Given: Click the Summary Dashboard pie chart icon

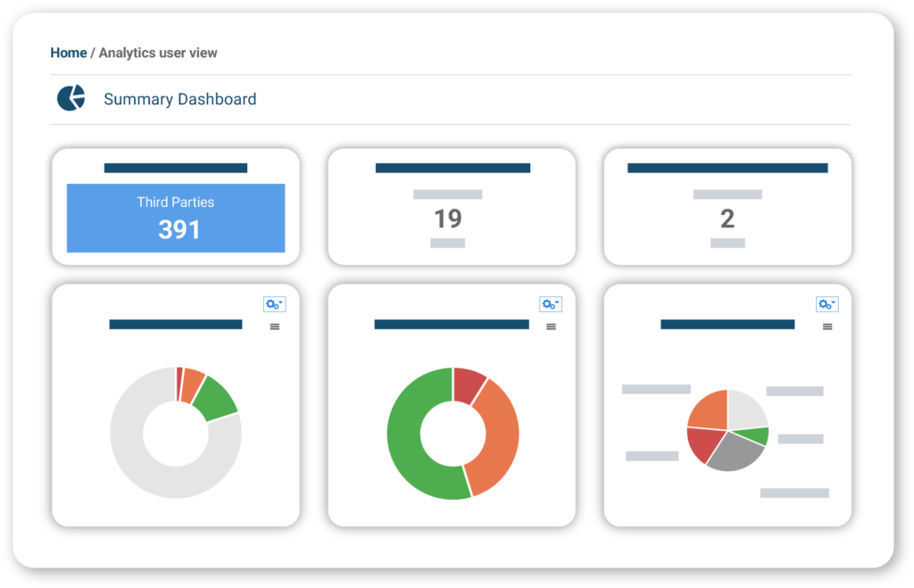Looking at the screenshot, I should (71, 98).
